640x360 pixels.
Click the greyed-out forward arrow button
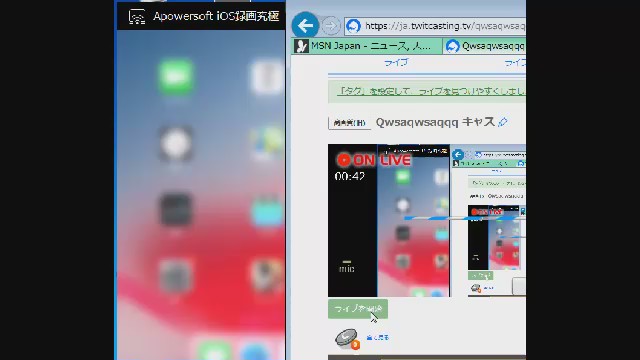[x=331, y=26]
